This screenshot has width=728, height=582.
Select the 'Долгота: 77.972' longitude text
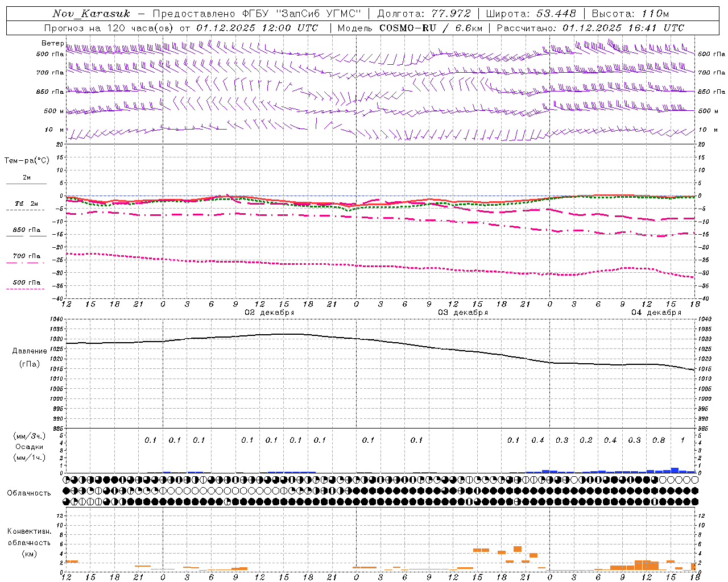[424, 14]
